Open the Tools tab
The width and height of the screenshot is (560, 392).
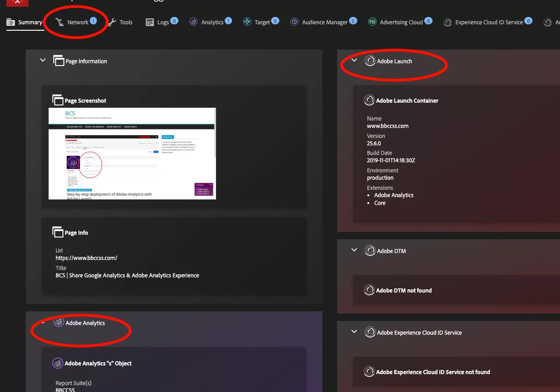click(120, 22)
